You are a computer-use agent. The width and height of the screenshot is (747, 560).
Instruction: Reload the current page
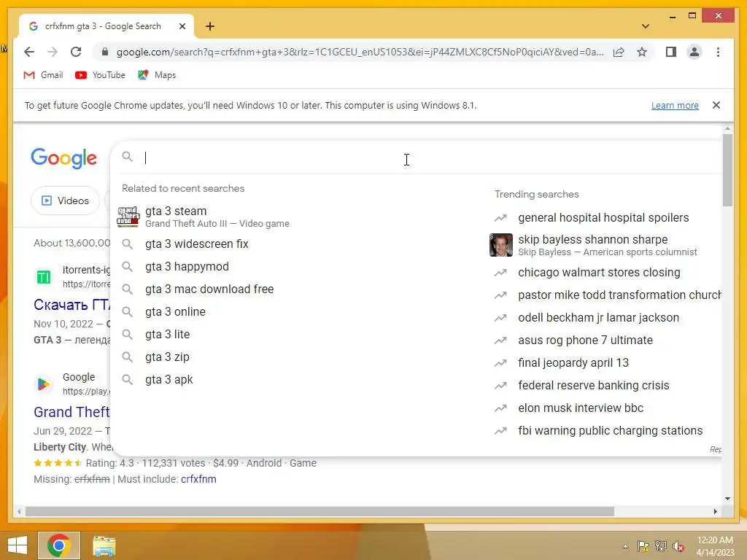[76, 52]
